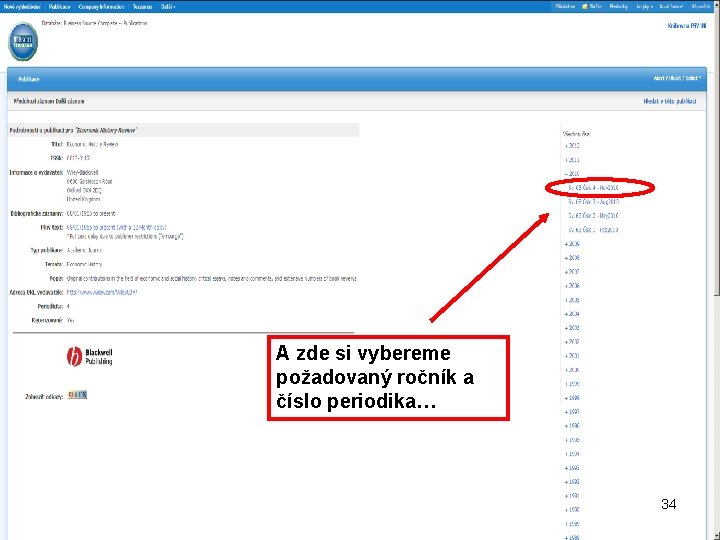
Task: Click Knihovna FSV UK link
Action: pyautogui.click(x=687, y=26)
